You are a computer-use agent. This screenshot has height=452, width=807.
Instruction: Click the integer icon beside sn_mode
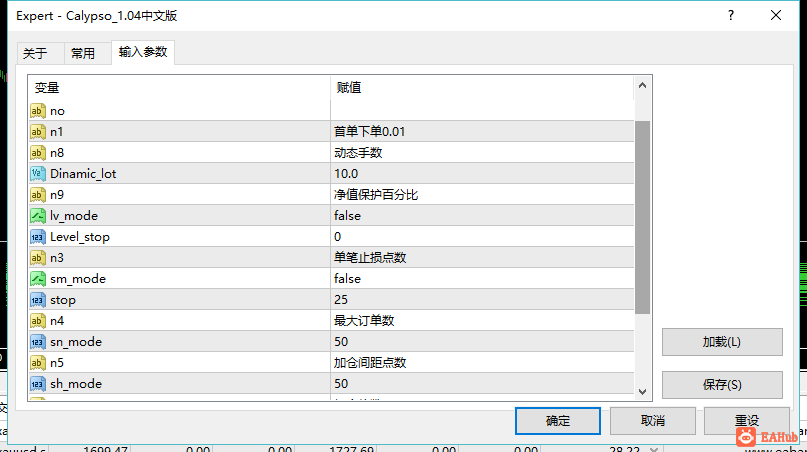38,342
